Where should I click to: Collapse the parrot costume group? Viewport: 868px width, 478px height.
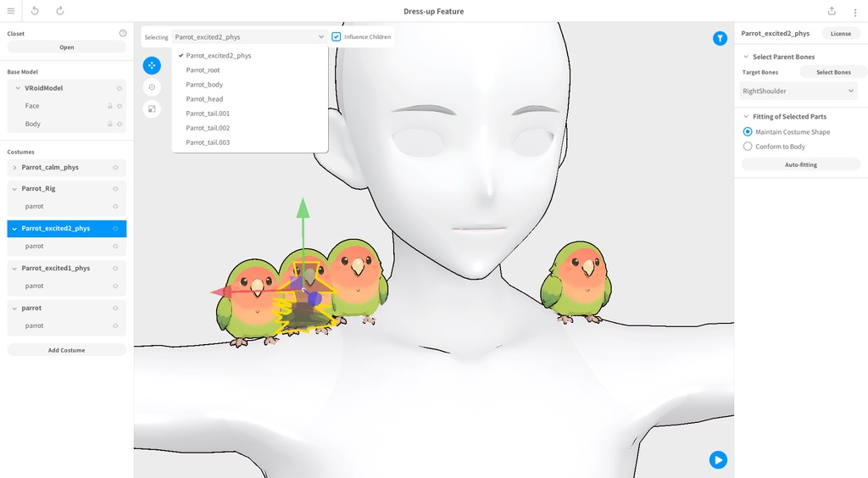[14, 308]
